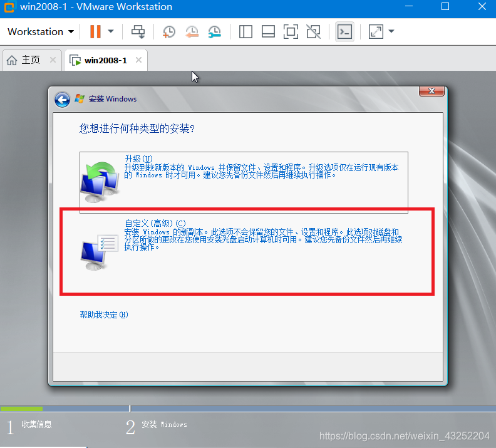Toggle the thumbnail bar icon
This screenshot has width=496, height=448.
(x=268, y=31)
